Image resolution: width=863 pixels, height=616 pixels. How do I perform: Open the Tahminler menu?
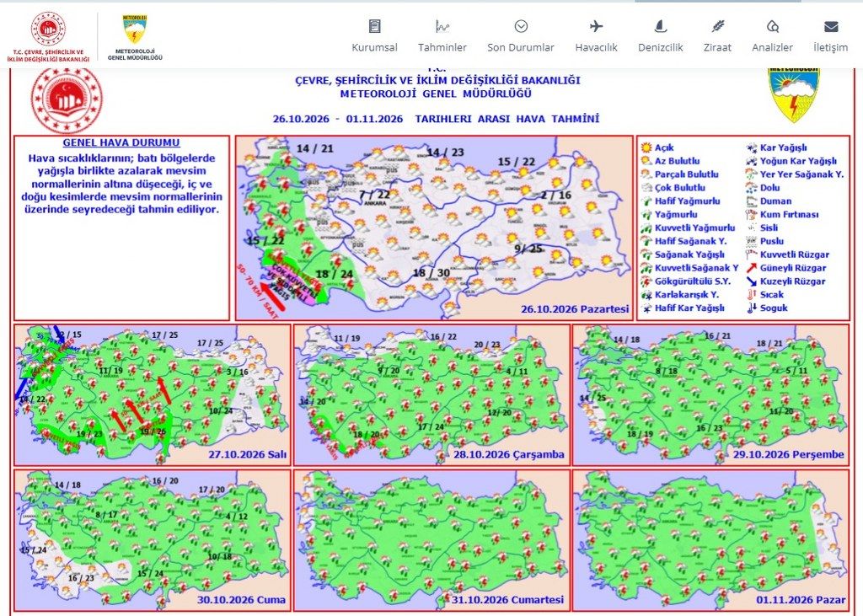pyautogui.click(x=442, y=35)
